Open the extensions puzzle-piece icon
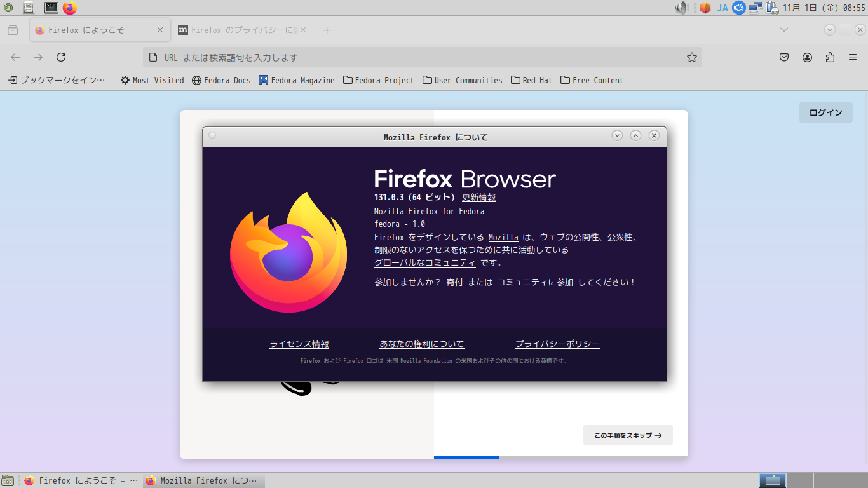Image resolution: width=868 pixels, height=488 pixels. pos(830,57)
